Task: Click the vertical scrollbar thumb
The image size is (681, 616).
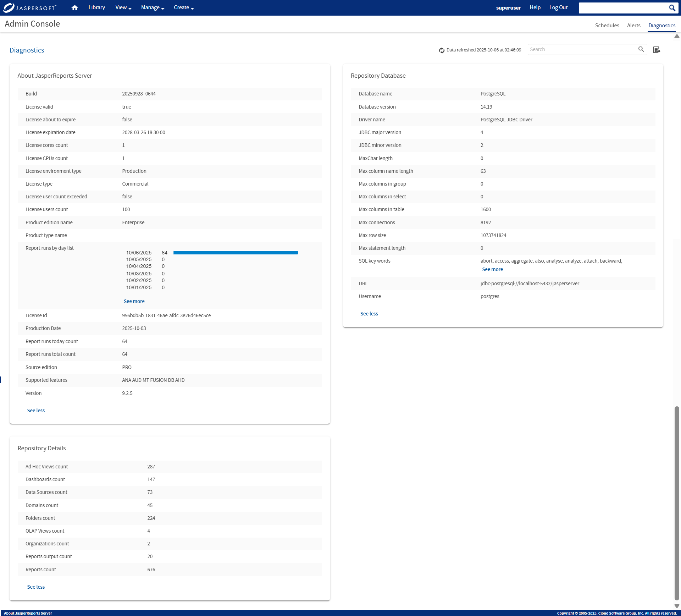Action: click(677, 503)
